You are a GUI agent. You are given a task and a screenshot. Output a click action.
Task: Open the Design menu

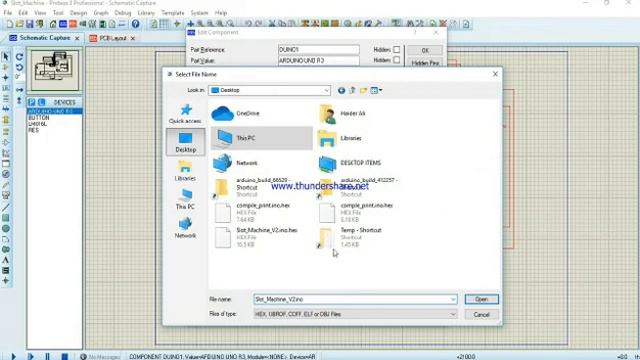point(78,13)
